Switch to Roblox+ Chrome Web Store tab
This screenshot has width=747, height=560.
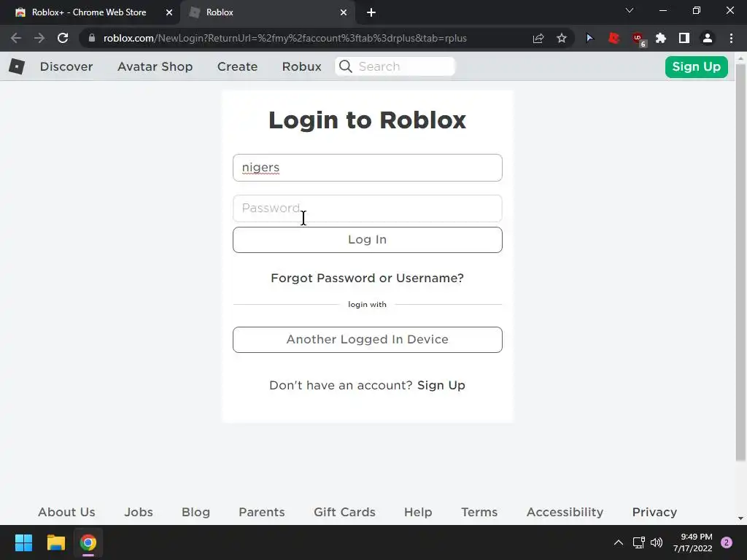(89, 12)
